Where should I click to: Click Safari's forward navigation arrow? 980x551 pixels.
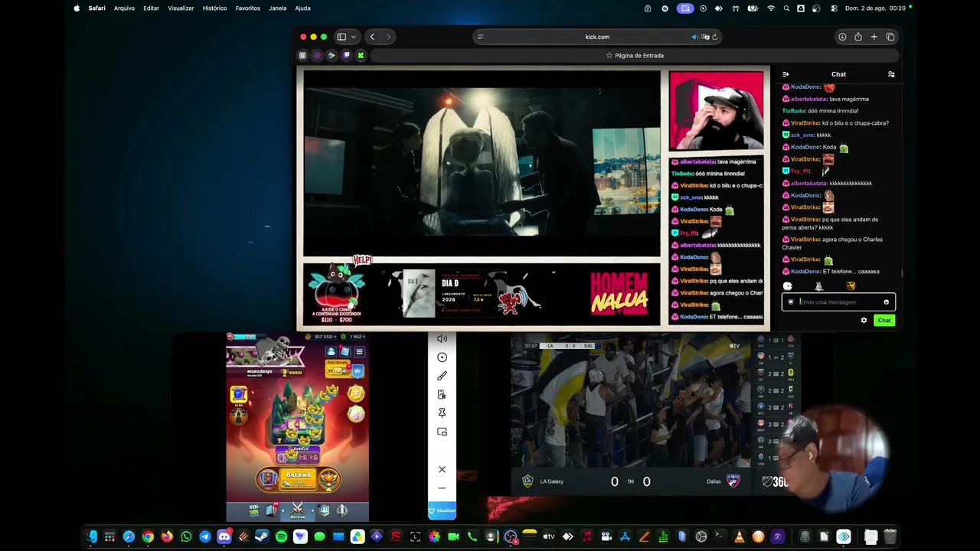click(x=388, y=37)
